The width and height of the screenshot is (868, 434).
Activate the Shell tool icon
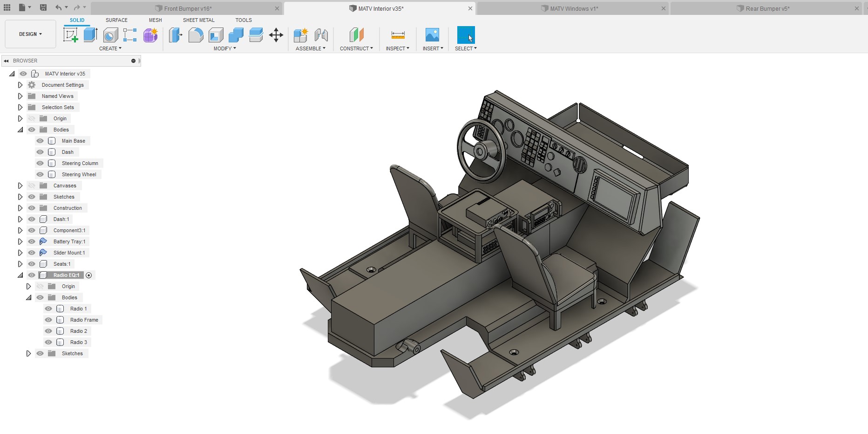216,35
